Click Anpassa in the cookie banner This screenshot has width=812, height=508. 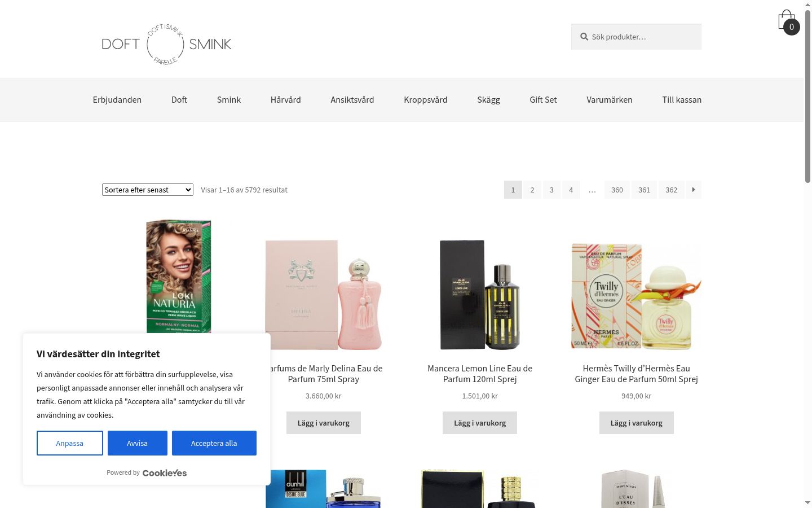pos(70,443)
